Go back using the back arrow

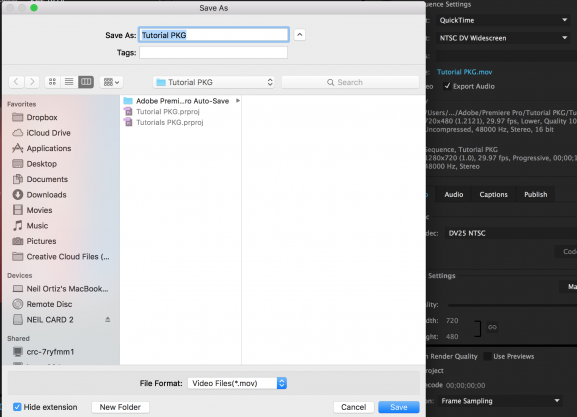pos(16,82)
